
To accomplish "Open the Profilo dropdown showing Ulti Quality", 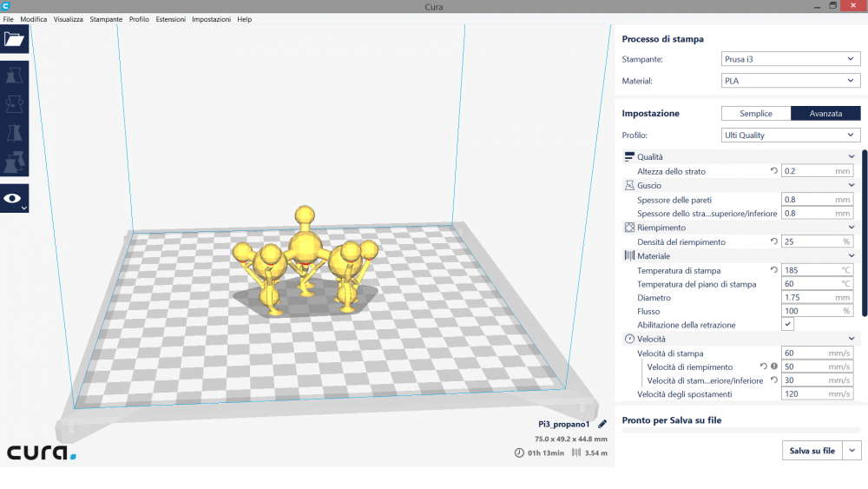I will click(x=790, y=135).
